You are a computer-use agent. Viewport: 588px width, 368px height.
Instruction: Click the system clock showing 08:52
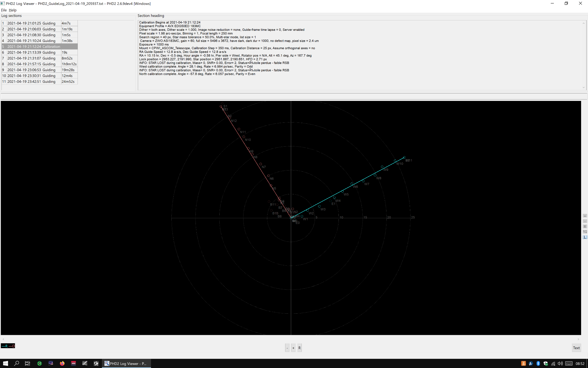coord(580,363)
